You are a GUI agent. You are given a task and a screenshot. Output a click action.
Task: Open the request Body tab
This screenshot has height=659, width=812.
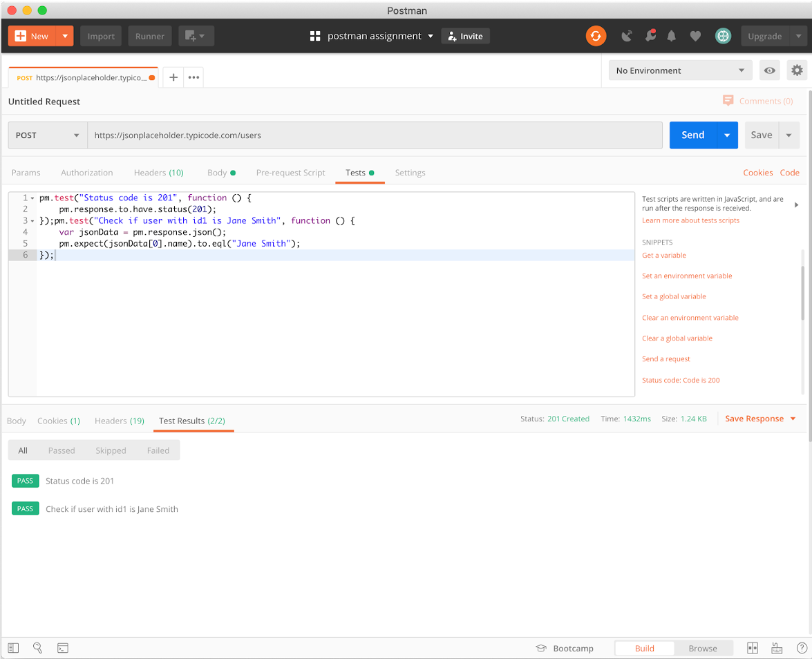coord(221,173)
